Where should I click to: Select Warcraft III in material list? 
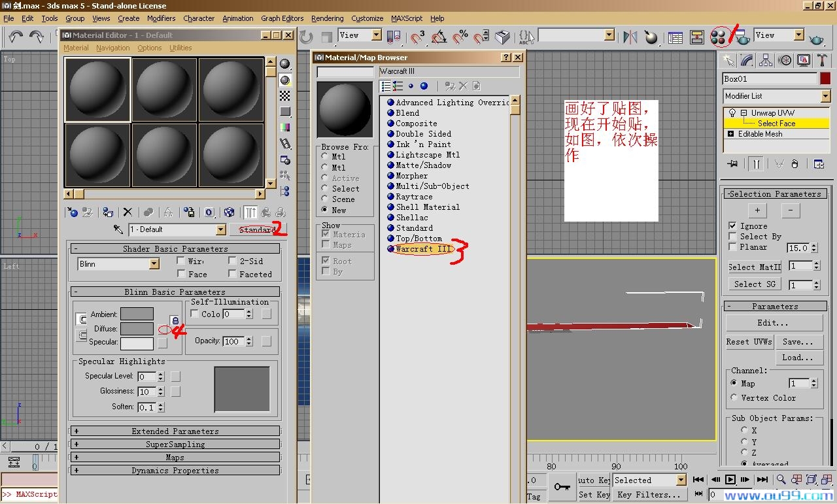click(x=423, y=249)
